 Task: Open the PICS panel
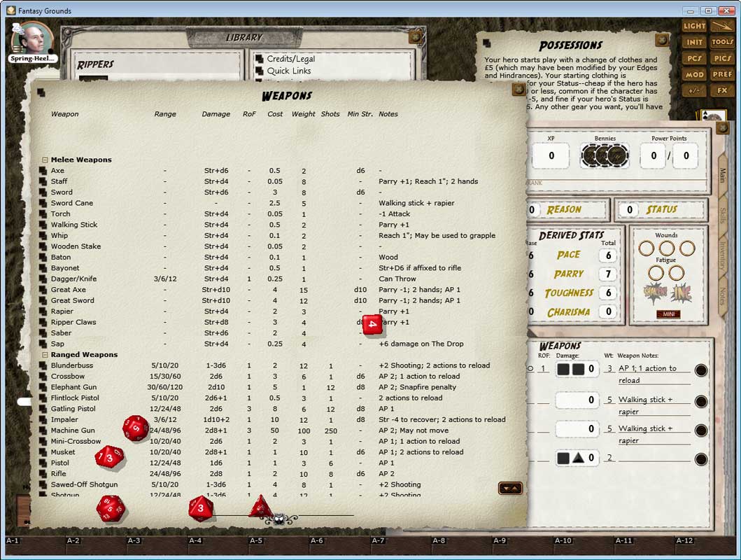[721, 58]
